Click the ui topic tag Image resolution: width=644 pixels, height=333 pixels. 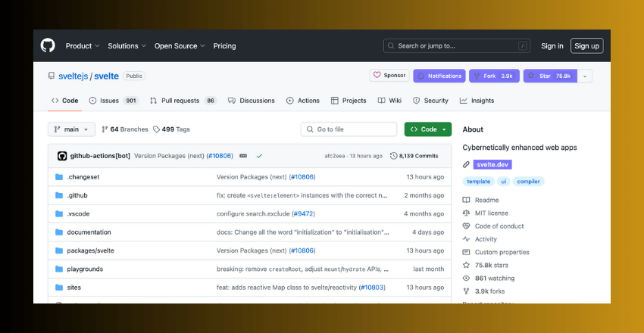pos(504,182)
